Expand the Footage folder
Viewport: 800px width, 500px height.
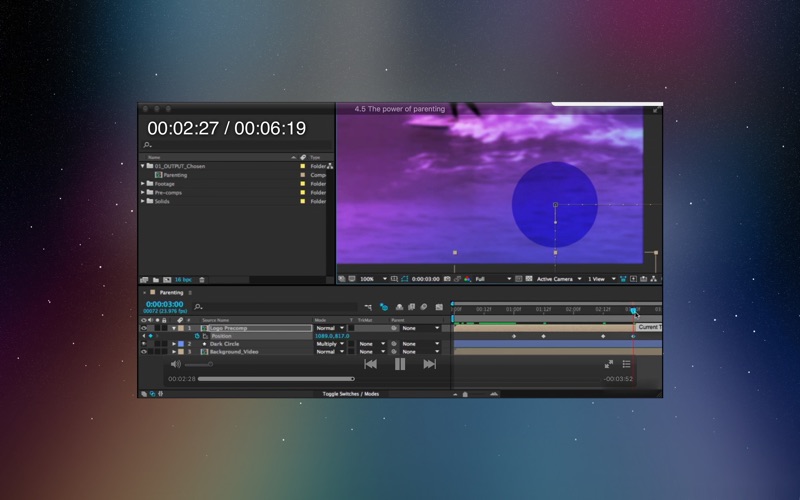(142, 183)
